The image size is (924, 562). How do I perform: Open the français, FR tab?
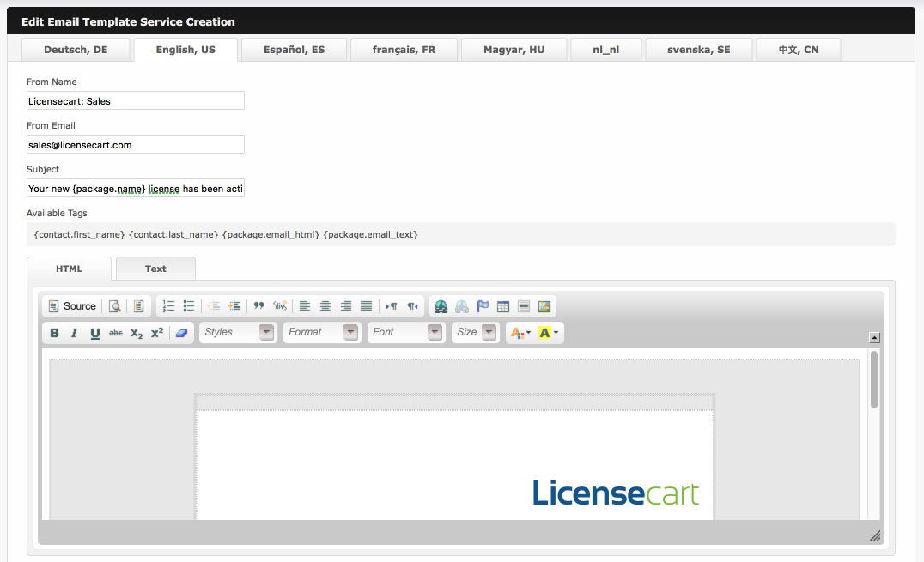pos(404,50)
